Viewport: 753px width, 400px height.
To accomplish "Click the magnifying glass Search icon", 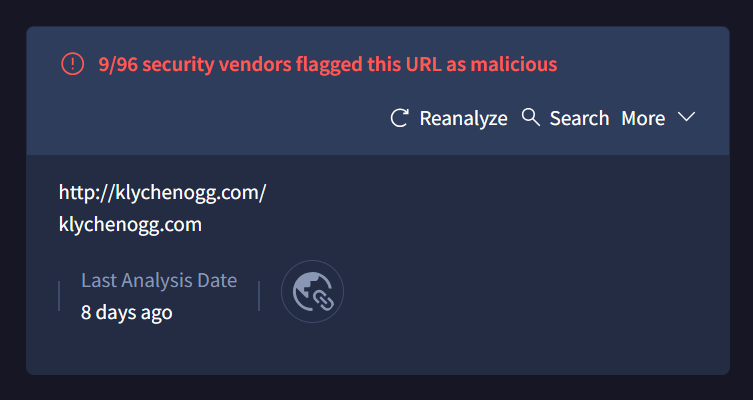I will tap(531, 117).
